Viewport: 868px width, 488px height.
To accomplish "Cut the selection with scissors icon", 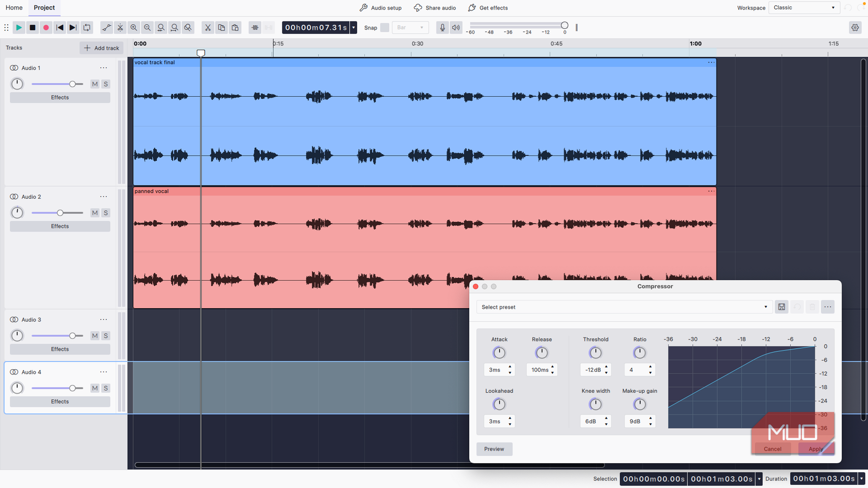I will point(208,27).
